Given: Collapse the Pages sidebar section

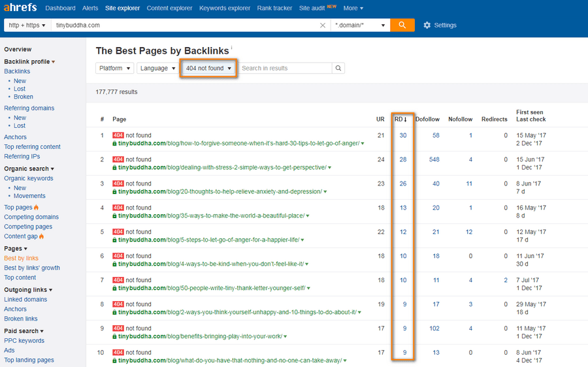Looking at the screenshot, I should [16, 249].
